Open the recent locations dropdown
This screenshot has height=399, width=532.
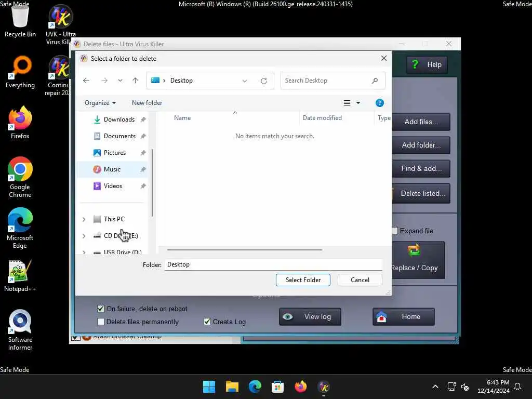click(x=120, y=81)
